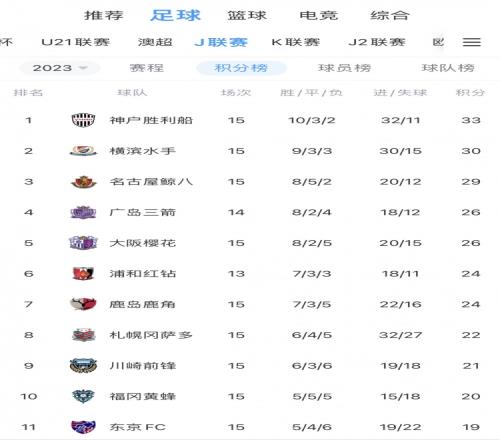The height and width of the screenshot is (440, 500).
Task: Click the 广岛三箭 team logo
Action: 83,212
